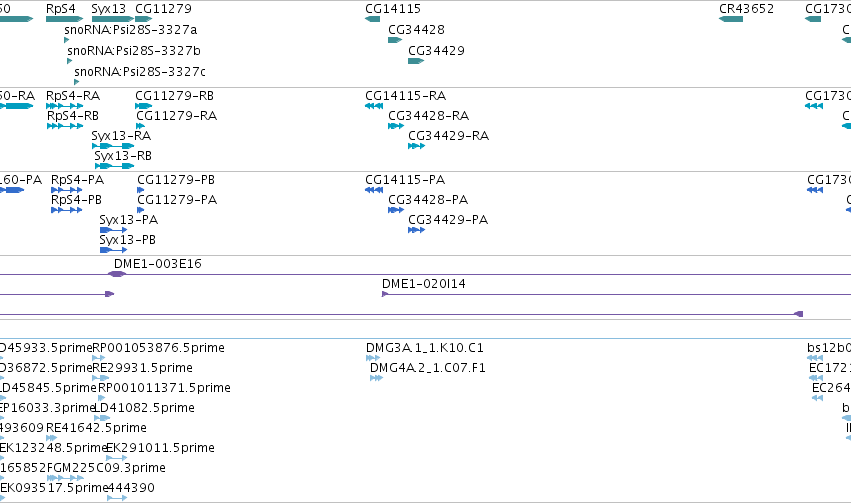Click the CG14115-PA protein arrows

[x=374, y=190]
